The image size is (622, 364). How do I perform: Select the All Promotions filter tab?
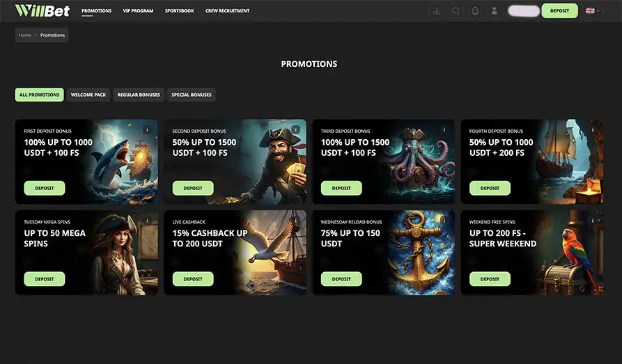click(x=39, y=95)
